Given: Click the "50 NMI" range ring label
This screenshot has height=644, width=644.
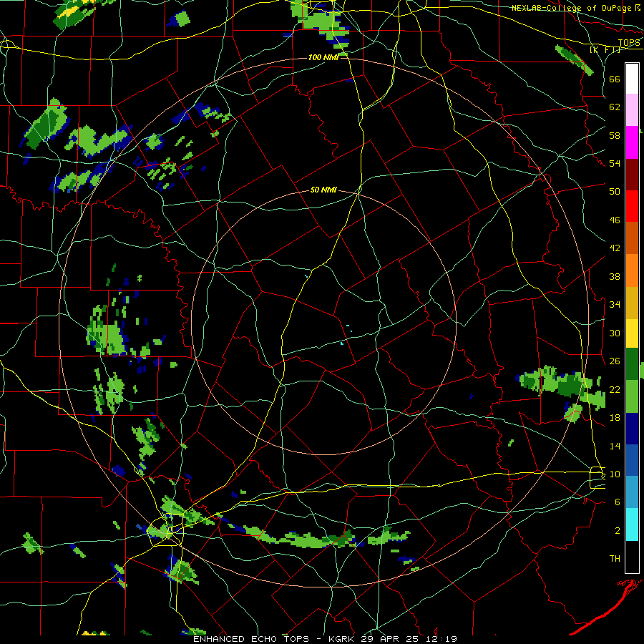Looking at the screenshot, I should pos(323,190).
